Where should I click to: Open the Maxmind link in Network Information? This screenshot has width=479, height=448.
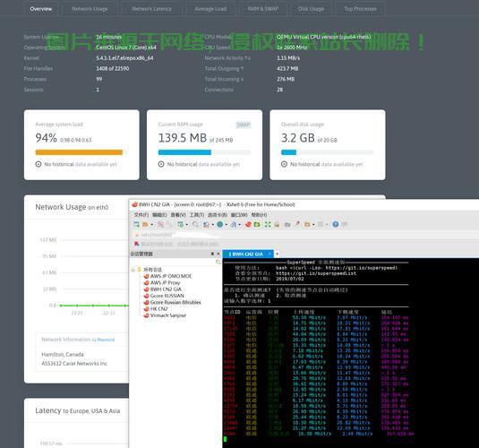pos(106,340)
